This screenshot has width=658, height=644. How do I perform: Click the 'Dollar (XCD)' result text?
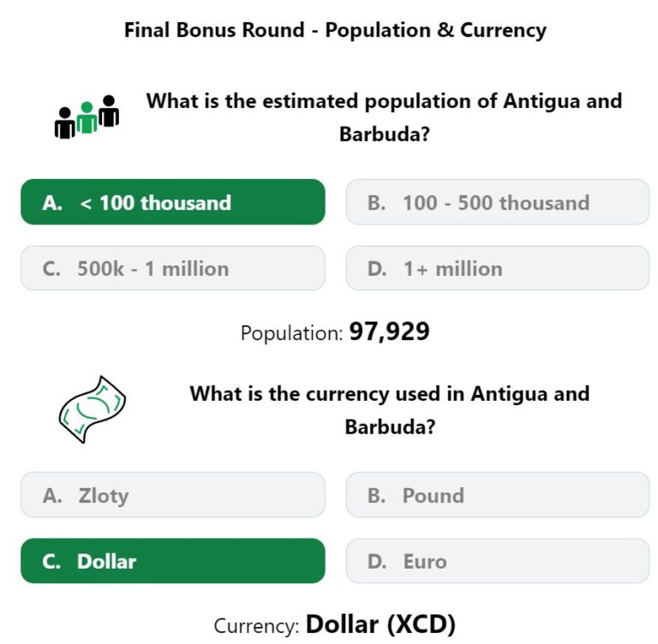point(380,624)
